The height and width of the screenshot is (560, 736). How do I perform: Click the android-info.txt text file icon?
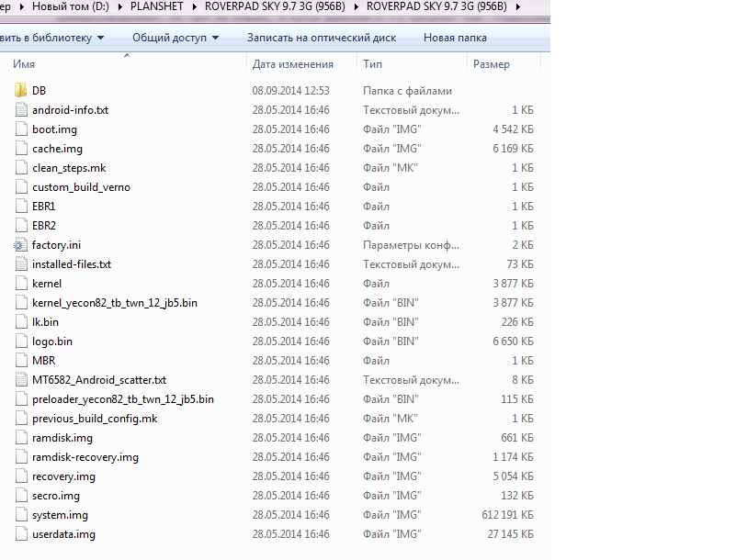tap(22, 110)
